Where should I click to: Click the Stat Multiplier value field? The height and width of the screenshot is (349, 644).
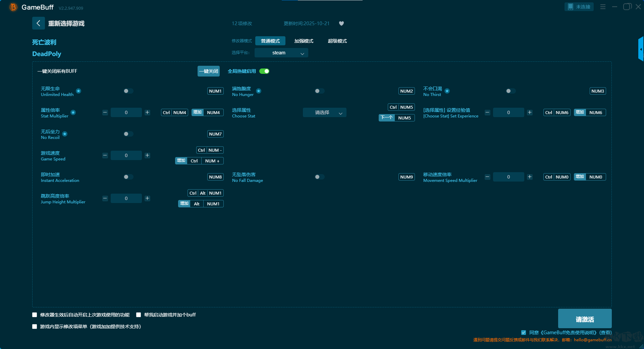pos(126,112)
